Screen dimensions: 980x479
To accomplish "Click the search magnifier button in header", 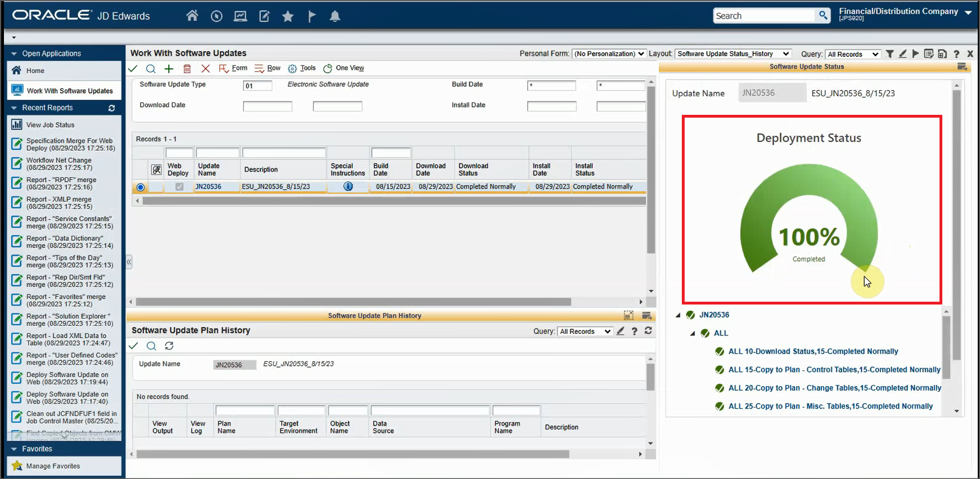I will coord(823,15).
